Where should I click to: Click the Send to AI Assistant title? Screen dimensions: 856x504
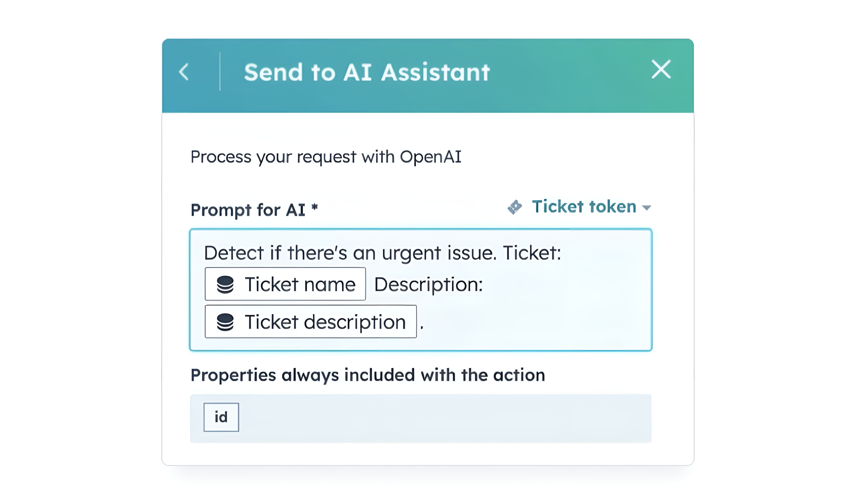[367, 71]
